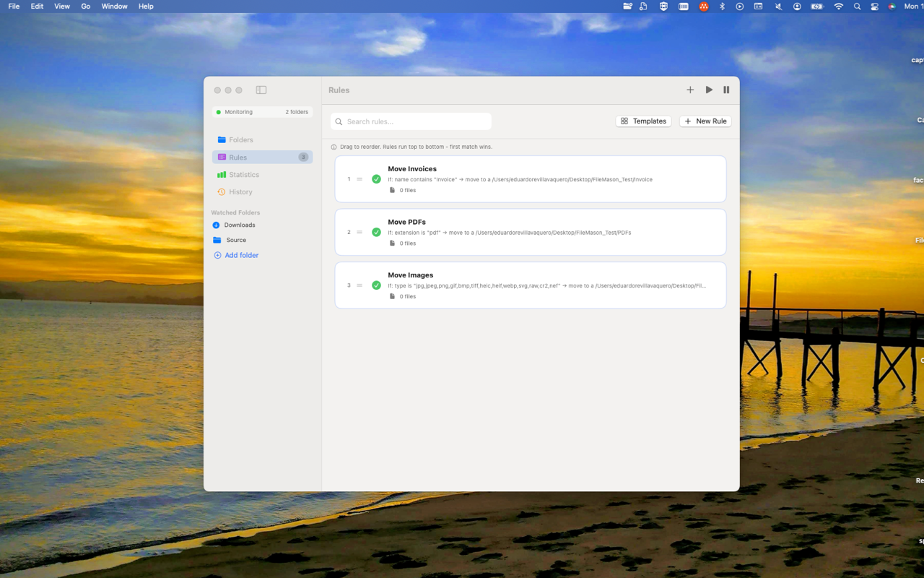Click file icon under Move Invoices
This screenshot has width=924, height=578.
point(392,190)
